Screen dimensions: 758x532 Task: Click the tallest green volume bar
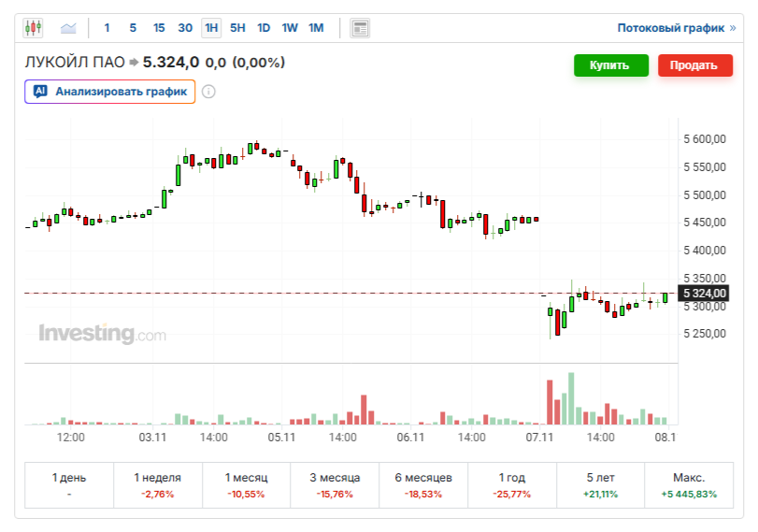tap(571, 398)
